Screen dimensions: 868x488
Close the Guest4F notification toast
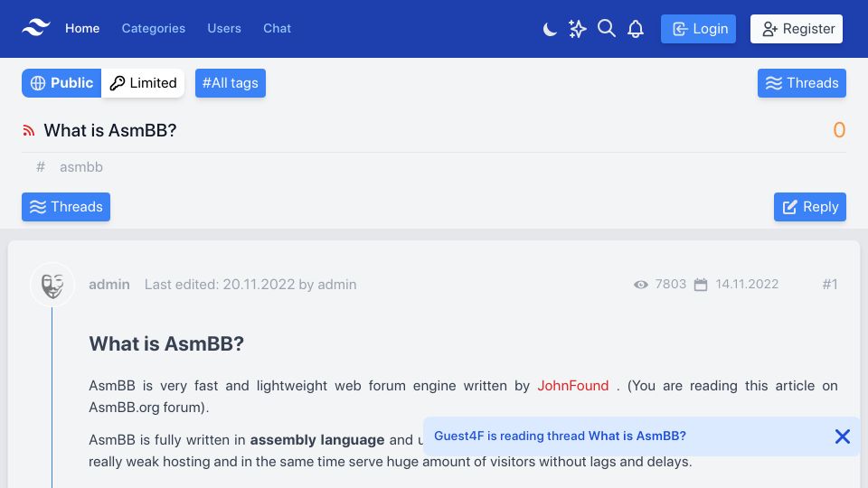click(x=843, y=436)
